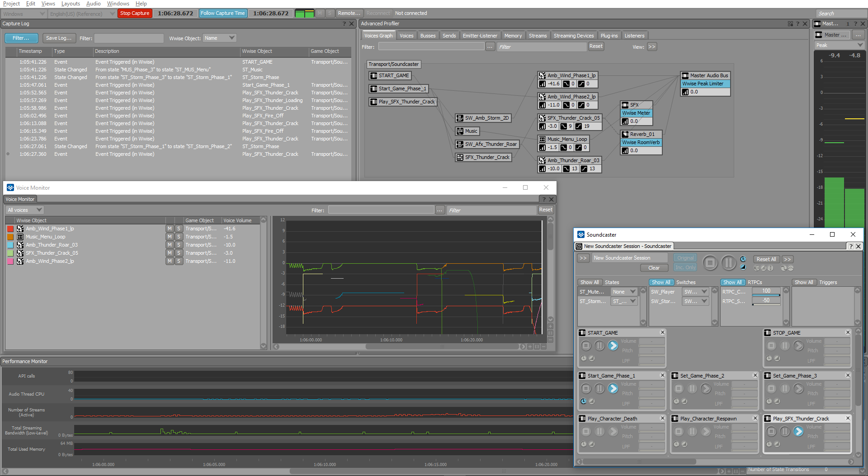Mute Music_Menu_Loop voice

(x=170, y=237)
